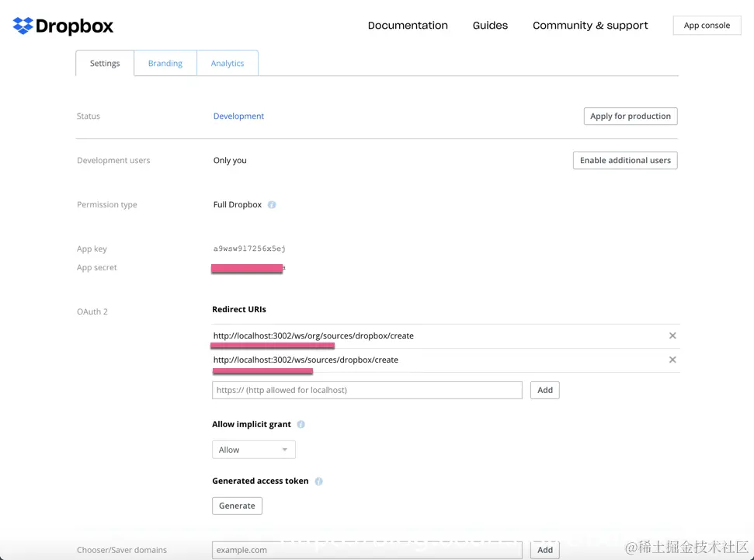Viewport: 754px width, 560px height.
Task: Focus the example.com domain field
Action: [x=367, y=550]
